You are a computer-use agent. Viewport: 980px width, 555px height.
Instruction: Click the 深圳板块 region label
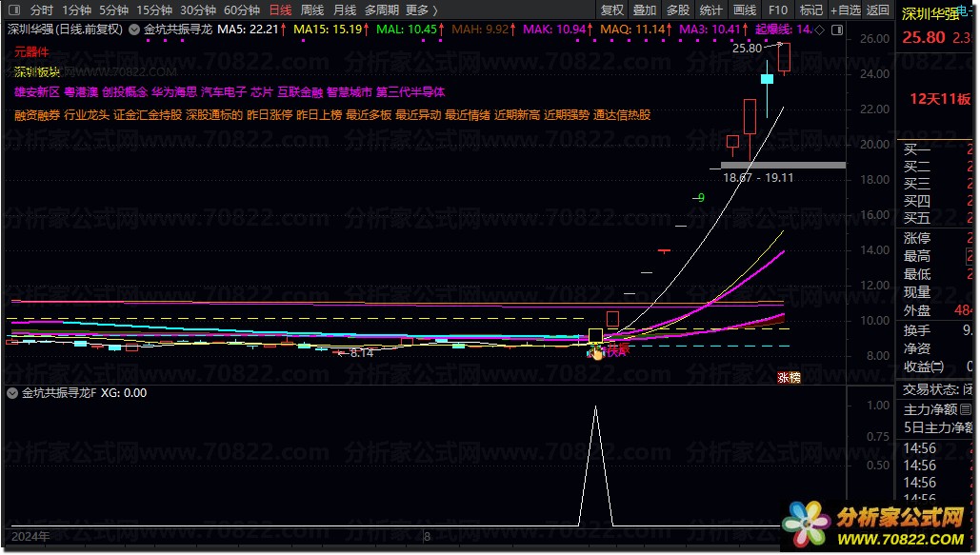coord(37,72)
